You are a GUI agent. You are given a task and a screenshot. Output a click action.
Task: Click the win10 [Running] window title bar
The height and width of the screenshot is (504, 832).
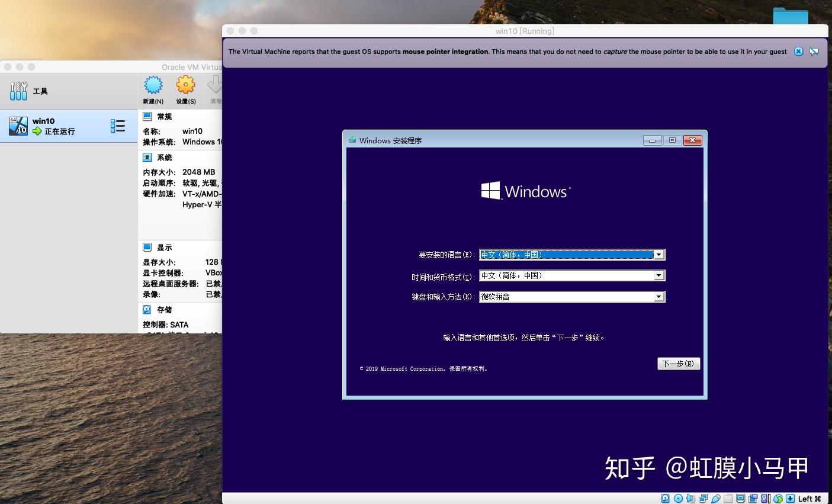pyautogui.click(x=525, y=31)
